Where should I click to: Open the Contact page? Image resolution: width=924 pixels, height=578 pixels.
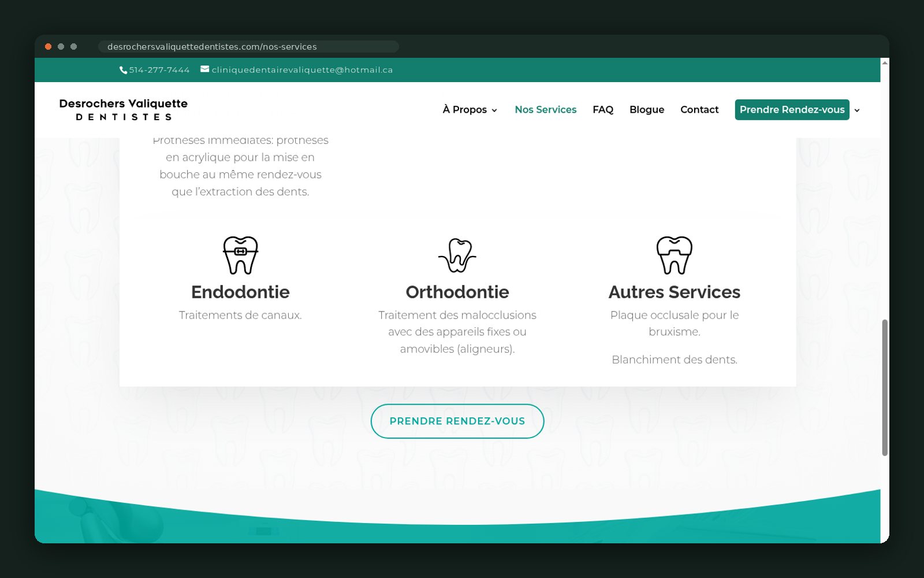(699, 110)
